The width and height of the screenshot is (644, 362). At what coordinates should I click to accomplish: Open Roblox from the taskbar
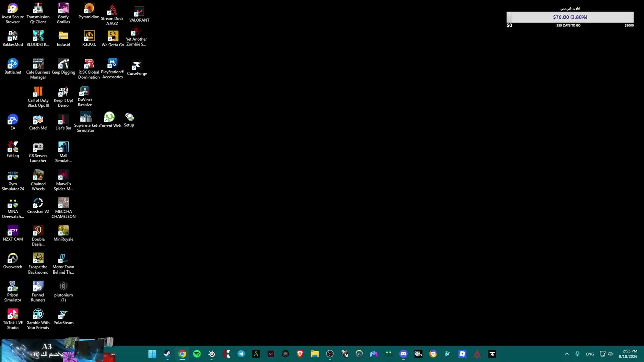tap(462, 354)
